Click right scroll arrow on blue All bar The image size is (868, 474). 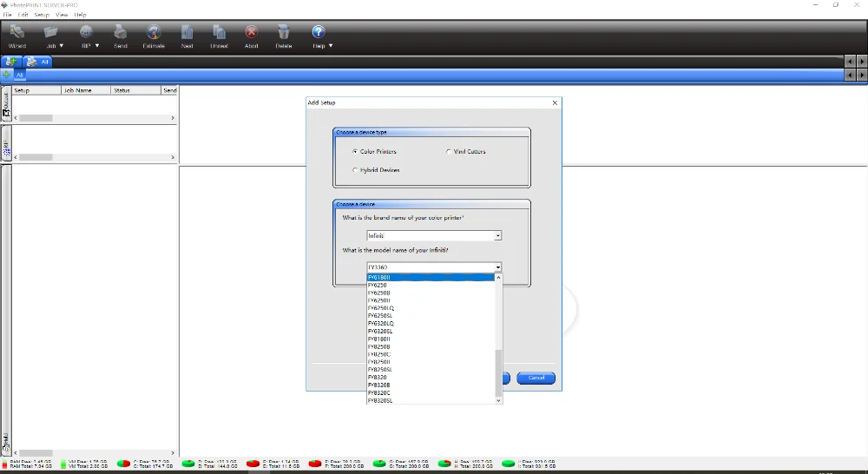pos(862,75)
